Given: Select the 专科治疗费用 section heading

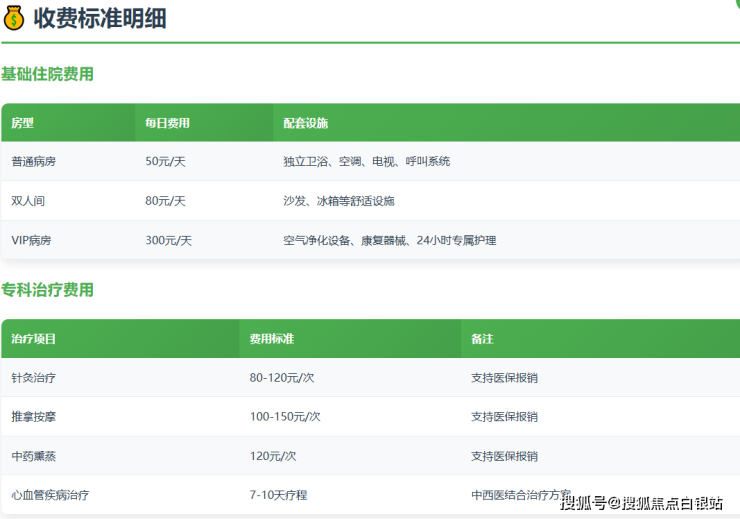Looking at the screenshot, I should [47, 290].
